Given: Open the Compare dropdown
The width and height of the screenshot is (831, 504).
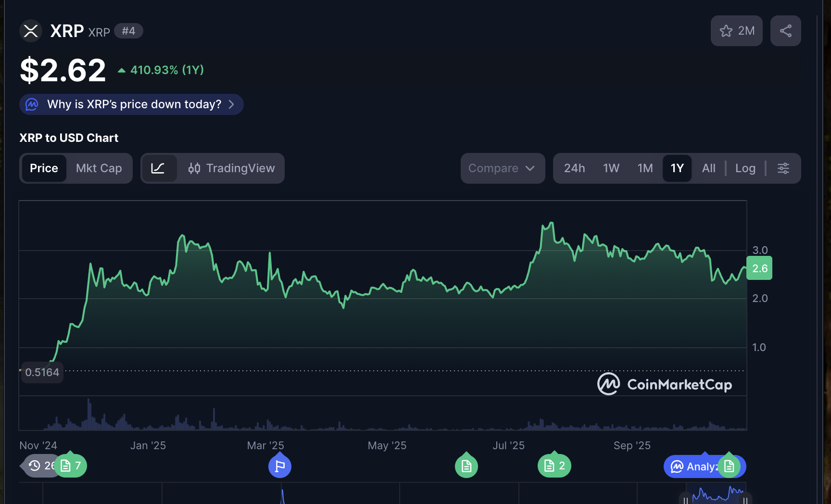Looking at the screenshot, I should (502, 168).
